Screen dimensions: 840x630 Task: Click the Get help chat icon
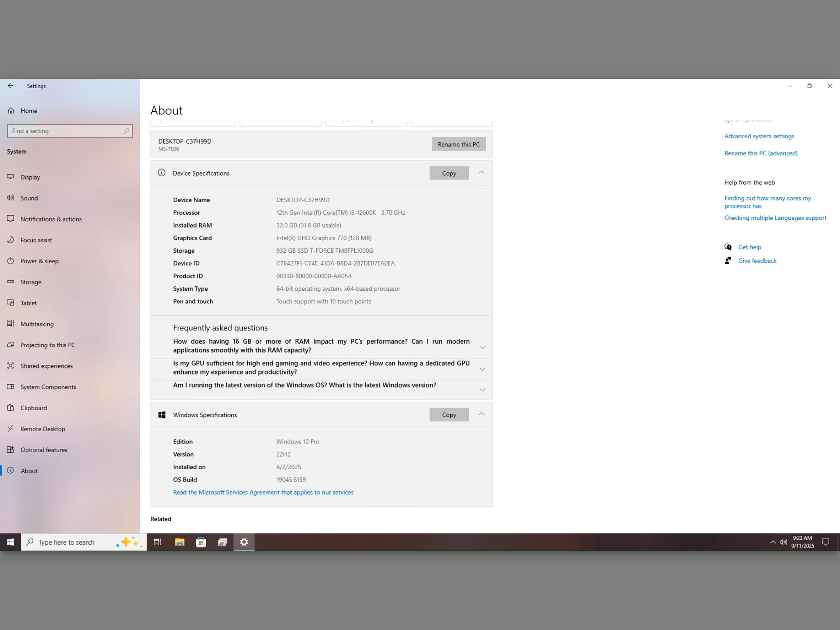728,247
